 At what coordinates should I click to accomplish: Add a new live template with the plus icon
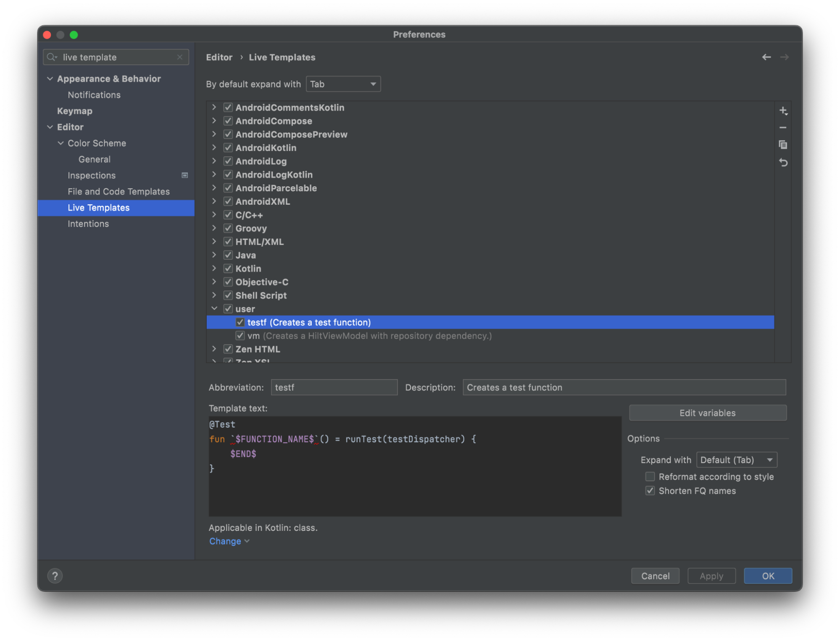(783, 111)
